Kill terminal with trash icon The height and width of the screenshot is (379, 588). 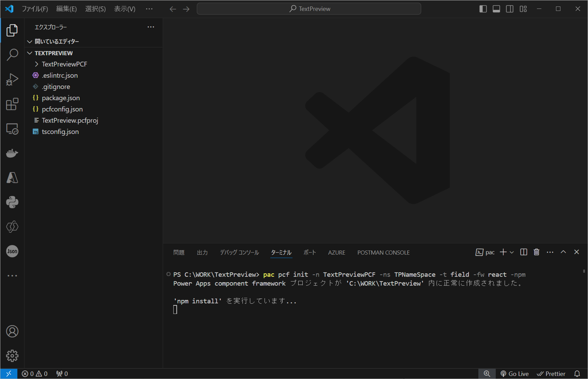[537, 252]
